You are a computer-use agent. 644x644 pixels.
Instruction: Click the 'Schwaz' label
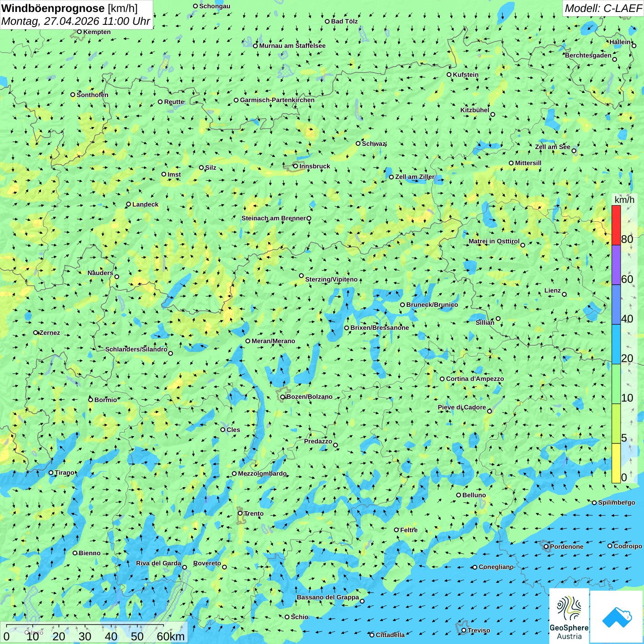point(374,144)
